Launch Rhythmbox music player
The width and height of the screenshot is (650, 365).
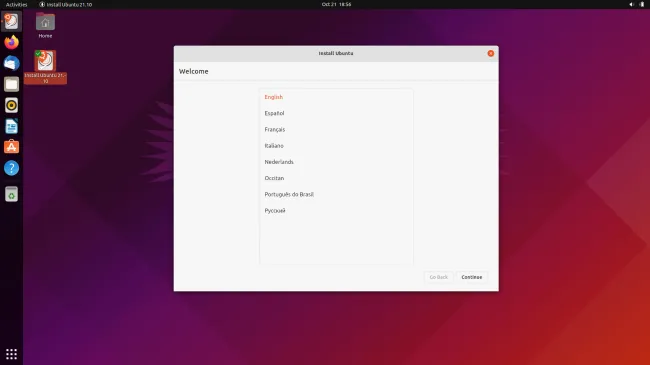(11, 105)
